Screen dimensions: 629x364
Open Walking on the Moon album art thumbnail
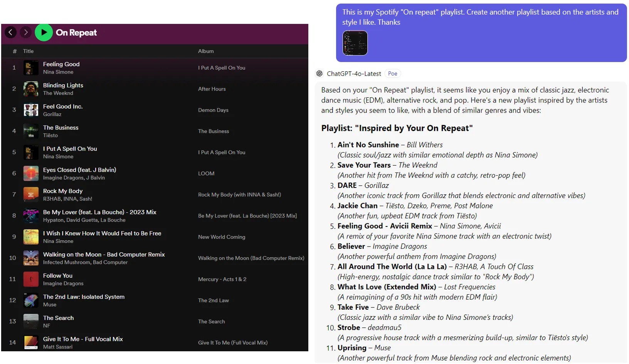31,258
